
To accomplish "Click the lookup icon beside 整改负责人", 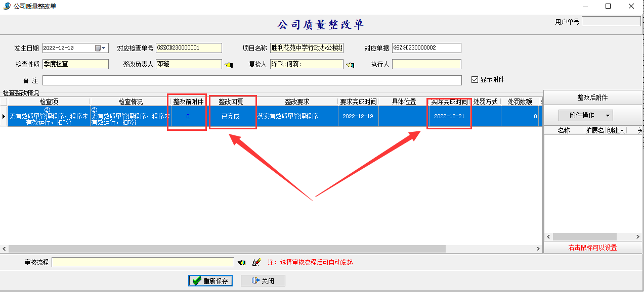I will pyautogui.click(x=229, y=65).
